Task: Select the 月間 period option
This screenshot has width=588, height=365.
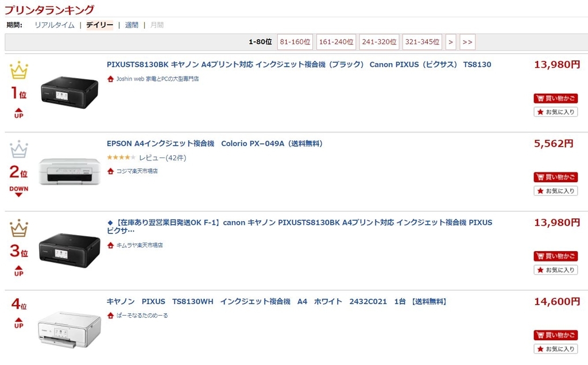Action: (157, 25)
